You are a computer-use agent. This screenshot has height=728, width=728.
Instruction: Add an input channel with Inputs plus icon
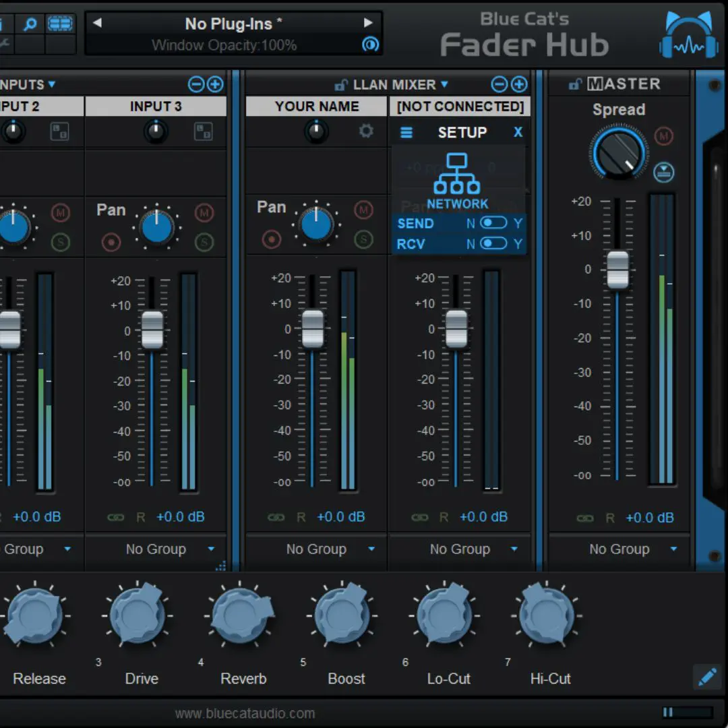click(216, 84)
